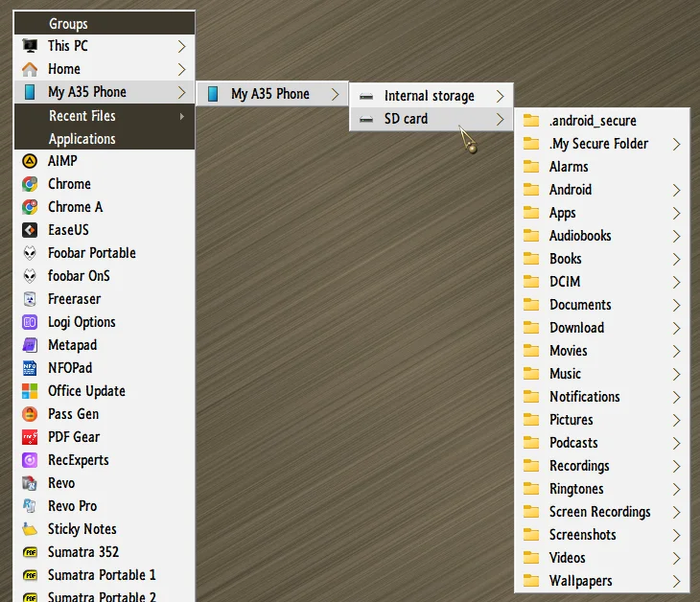
Task: Launch Chrome via its icon
Action: pyautogui.click(x=30, y=184)
